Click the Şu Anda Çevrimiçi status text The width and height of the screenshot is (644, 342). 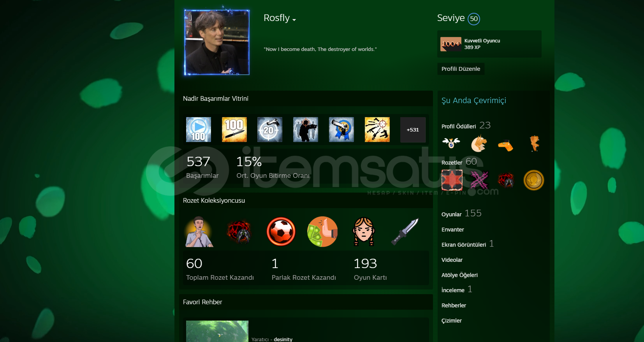pos(474,100)
